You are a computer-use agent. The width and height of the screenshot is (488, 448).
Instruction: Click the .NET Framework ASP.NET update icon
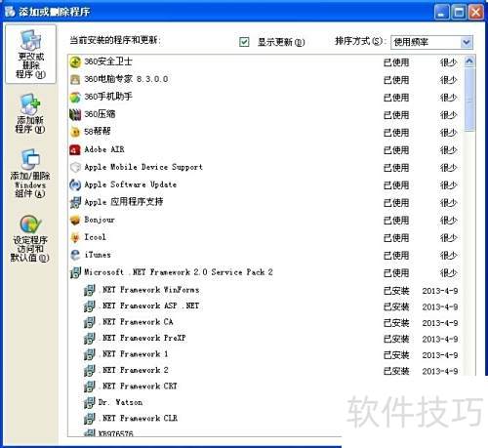pyautogui.click(x=90, y=306)
